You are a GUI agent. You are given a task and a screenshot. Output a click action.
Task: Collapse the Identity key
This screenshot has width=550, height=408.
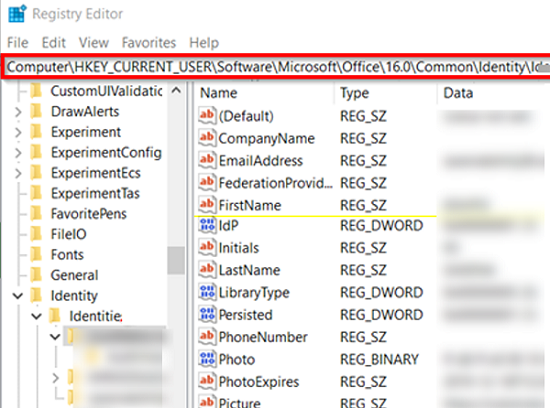(x=18, y=296)
